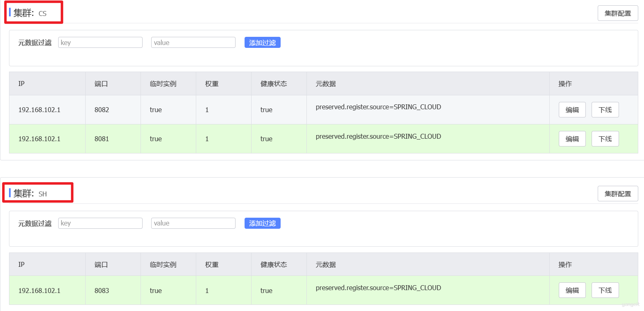Click metadata text in port 8081 row
Screen dimensions: 644x311
click(379, 136)
